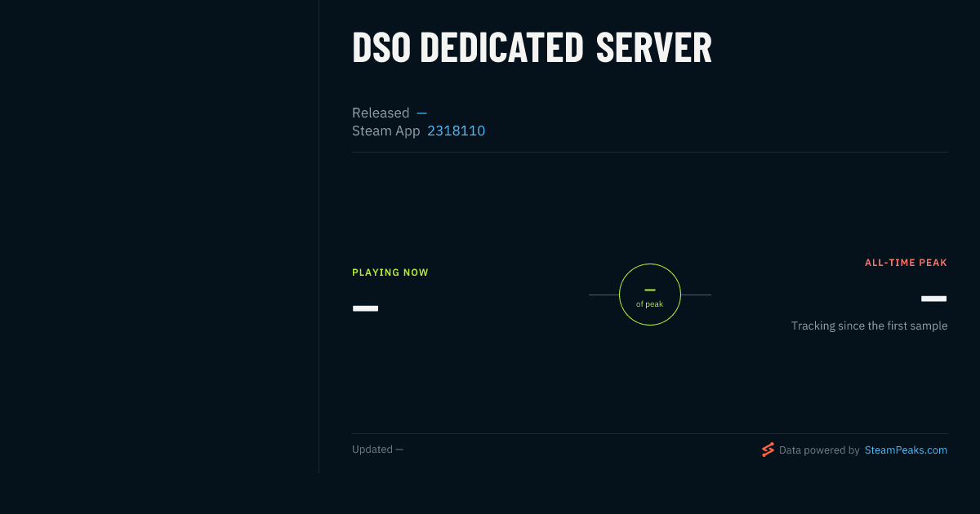This screenshot has width=980, height=514.
Task: Click the All-Time Peak value placeholder
Action: (934, 299)
